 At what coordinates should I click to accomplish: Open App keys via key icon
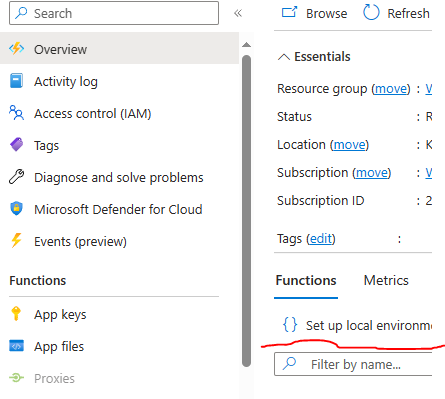(x=16, y=314)
